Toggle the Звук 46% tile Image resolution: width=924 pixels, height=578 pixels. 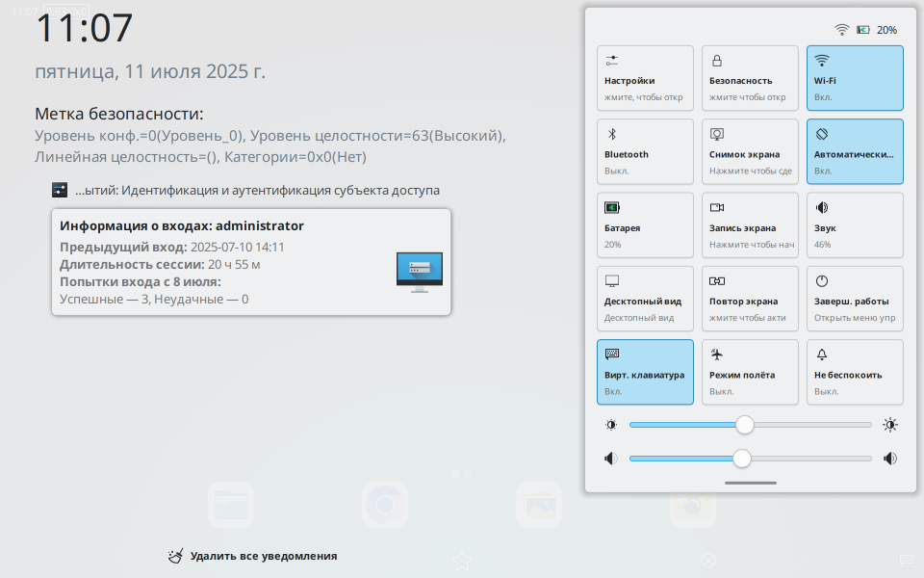[x=855, y=224]
